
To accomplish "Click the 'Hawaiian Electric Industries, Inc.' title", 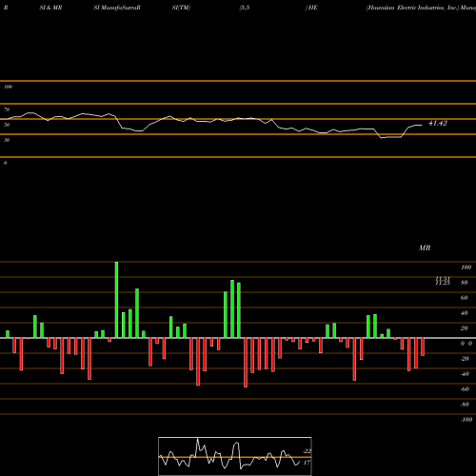I will pos(412,8).
